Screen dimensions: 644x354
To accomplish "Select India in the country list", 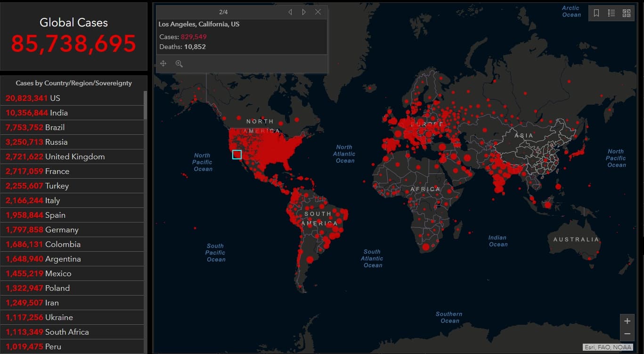I will (73, 113).
